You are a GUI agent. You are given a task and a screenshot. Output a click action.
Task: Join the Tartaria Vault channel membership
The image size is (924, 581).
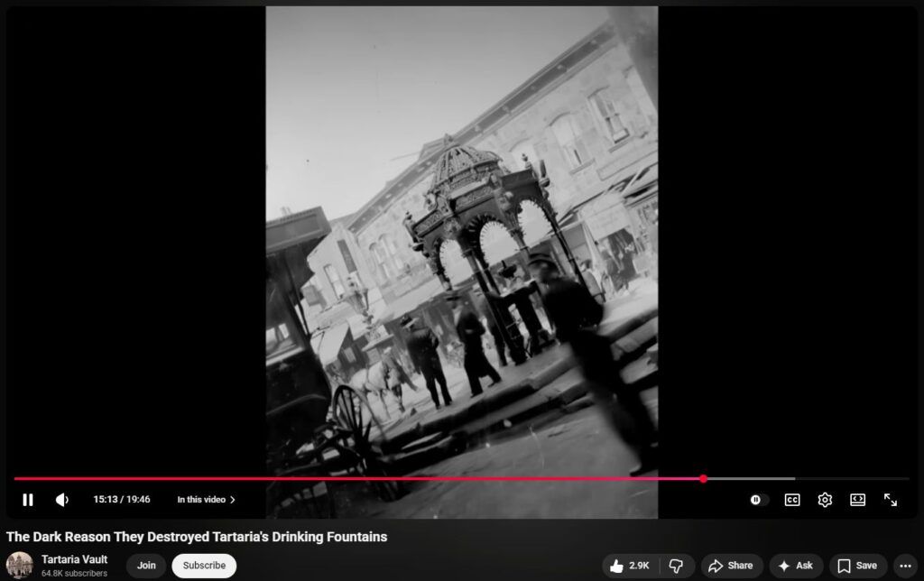tap(146, 566)
